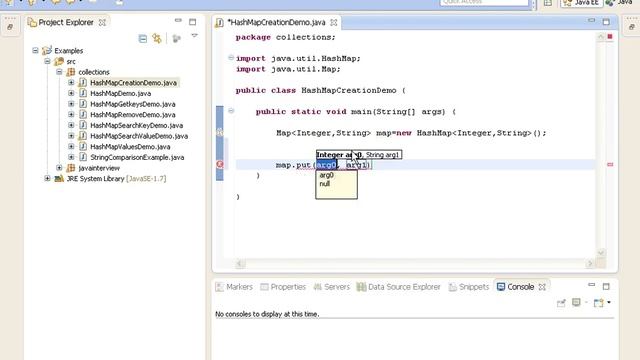
Task: Click the arg1 parameter placeholder
Action: point(357,165)
